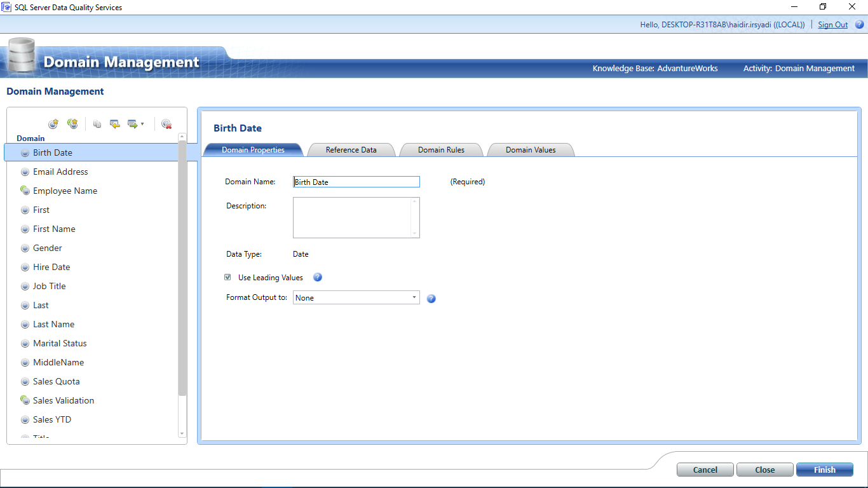Import values from a file
Screen dimensions: 868x488
click(114, 123)
